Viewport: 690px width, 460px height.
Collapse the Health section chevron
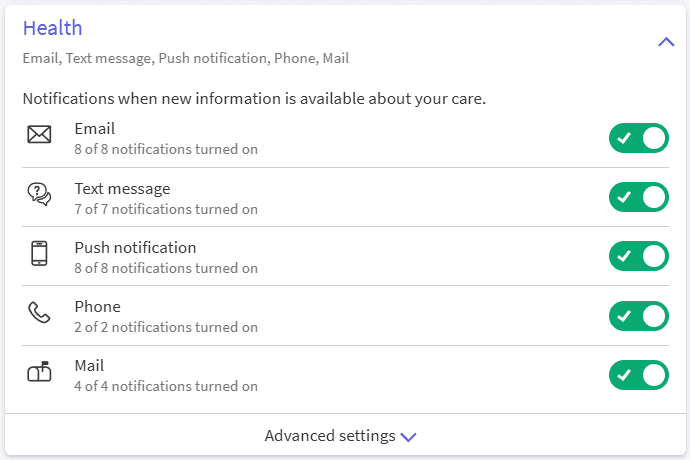666,42
